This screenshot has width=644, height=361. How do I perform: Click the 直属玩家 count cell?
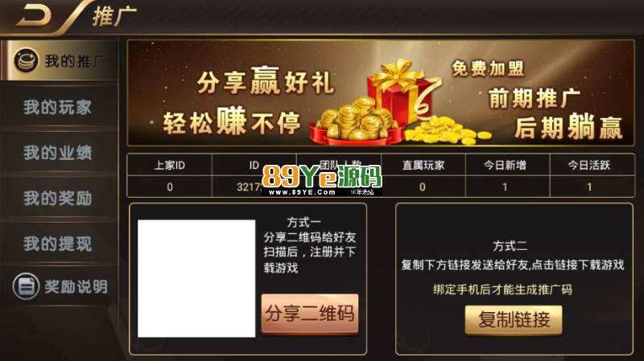point(423,187)
